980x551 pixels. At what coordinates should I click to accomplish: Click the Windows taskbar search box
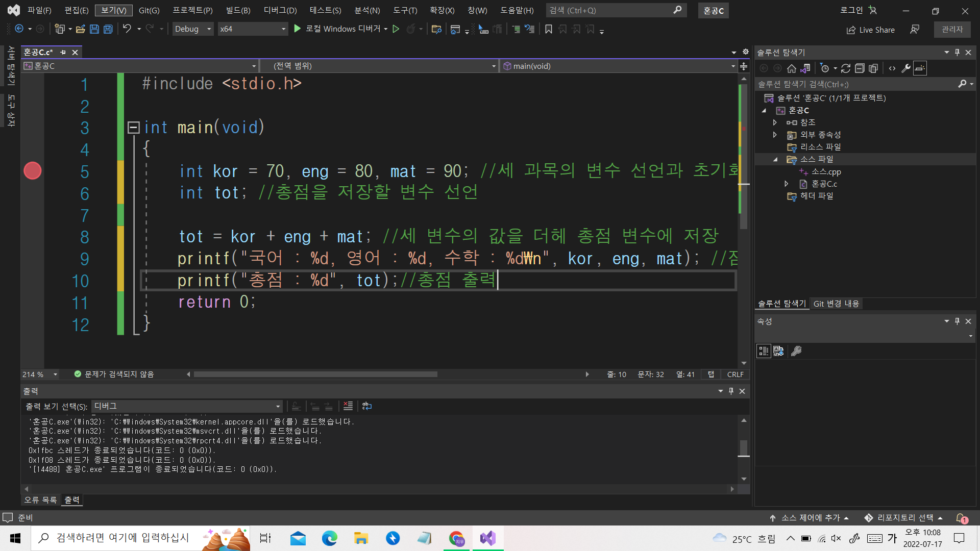[x=122, y=538]
